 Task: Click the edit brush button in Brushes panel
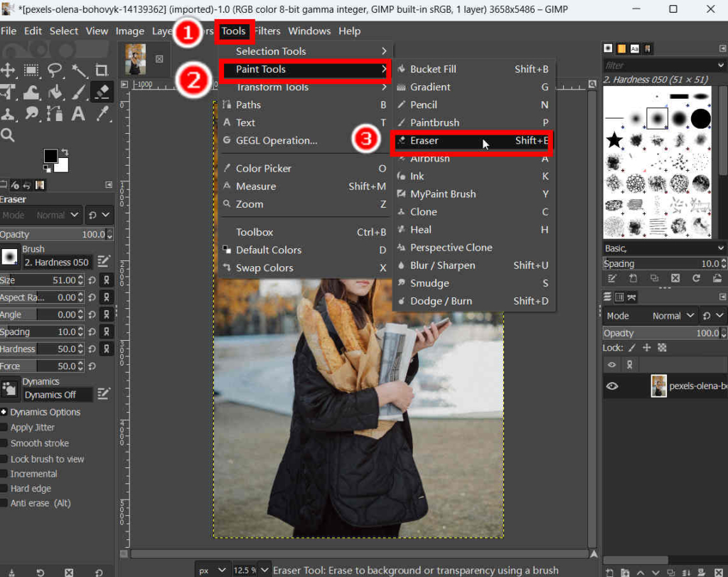(612, 278)
